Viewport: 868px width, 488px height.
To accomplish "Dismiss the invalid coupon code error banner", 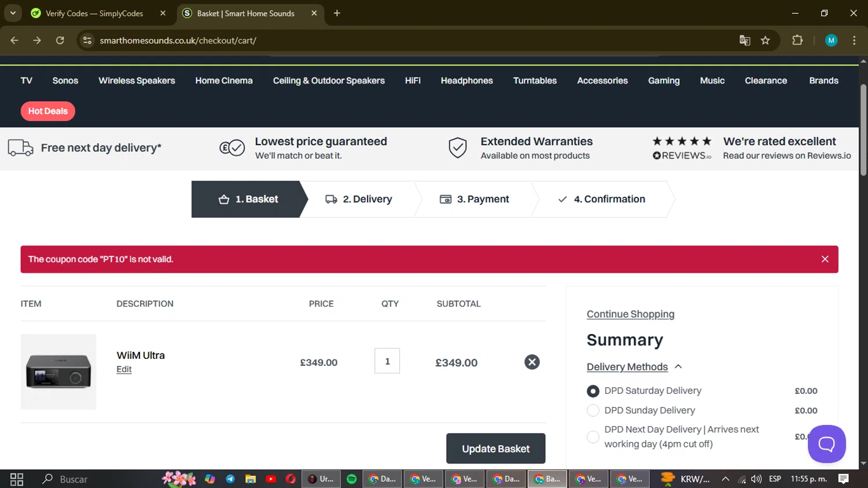I will coord(825,259).
